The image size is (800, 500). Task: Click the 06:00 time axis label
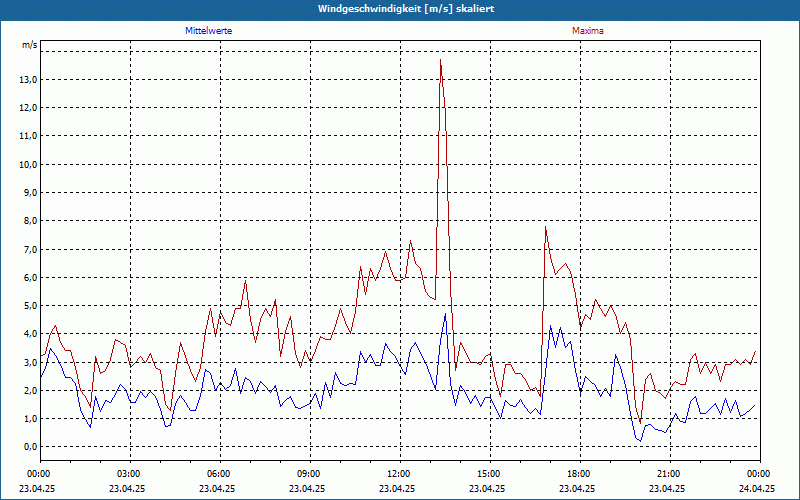(x=220, y=474)
